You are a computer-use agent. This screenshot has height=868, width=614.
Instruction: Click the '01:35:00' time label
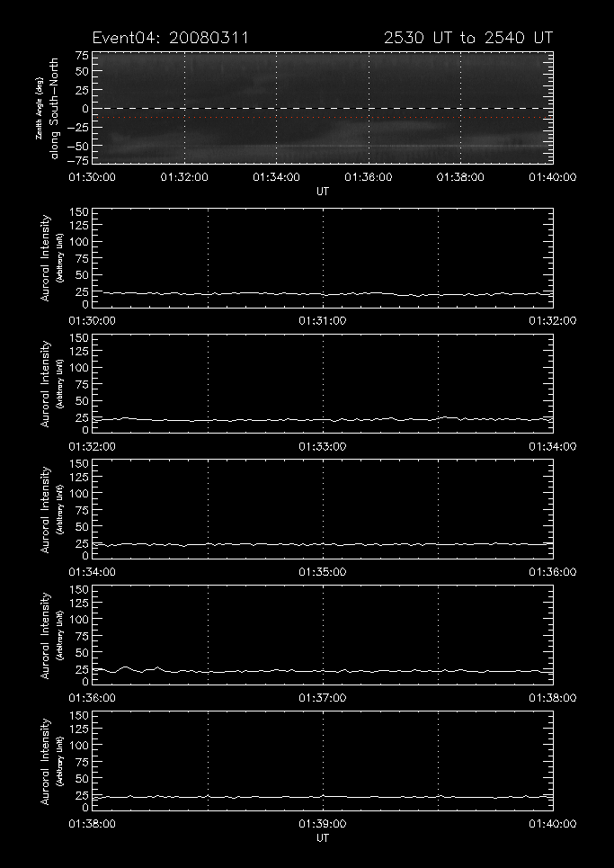(323, 572)
